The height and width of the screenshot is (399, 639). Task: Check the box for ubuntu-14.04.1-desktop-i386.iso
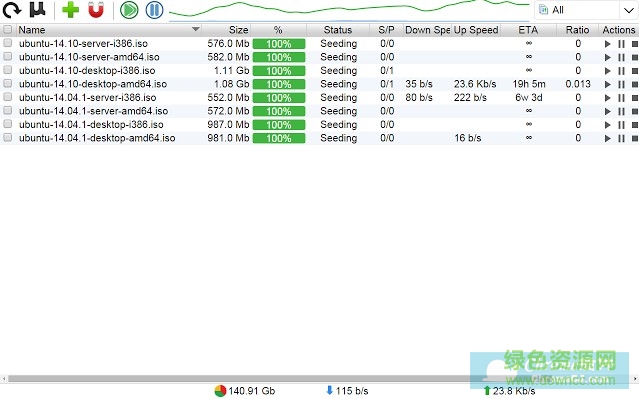point(7,124)
